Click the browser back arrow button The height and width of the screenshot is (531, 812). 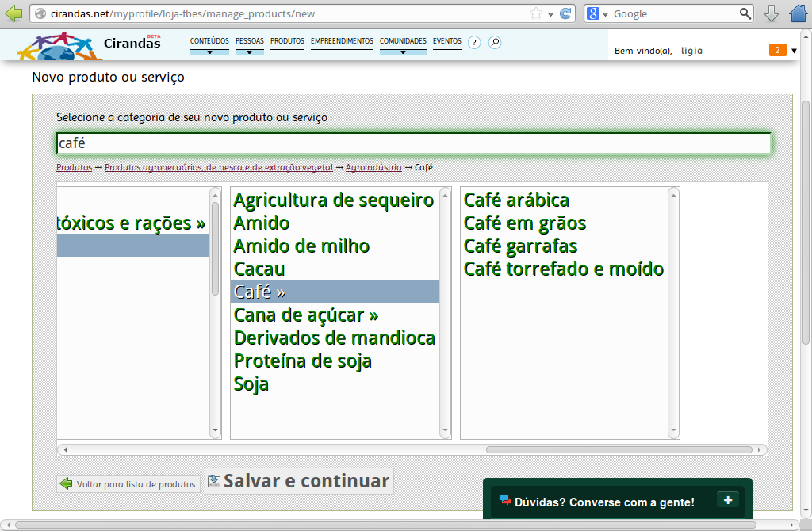13,13
